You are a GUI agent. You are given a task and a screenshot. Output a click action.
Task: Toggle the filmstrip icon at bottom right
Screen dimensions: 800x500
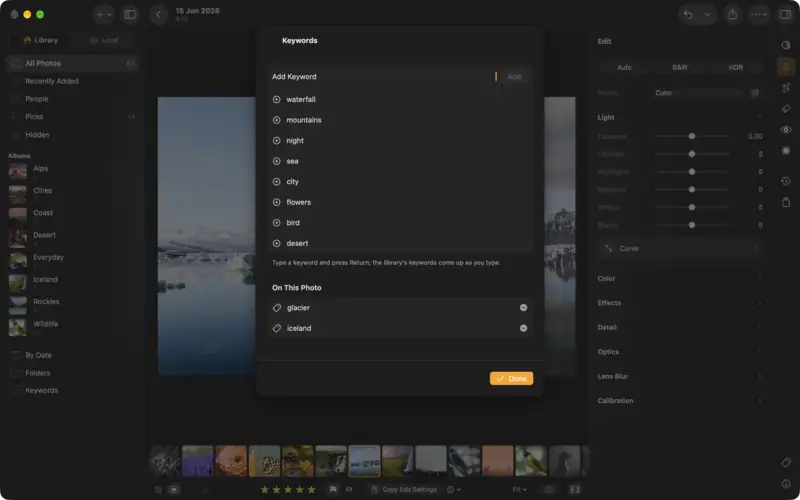[575, 490]
